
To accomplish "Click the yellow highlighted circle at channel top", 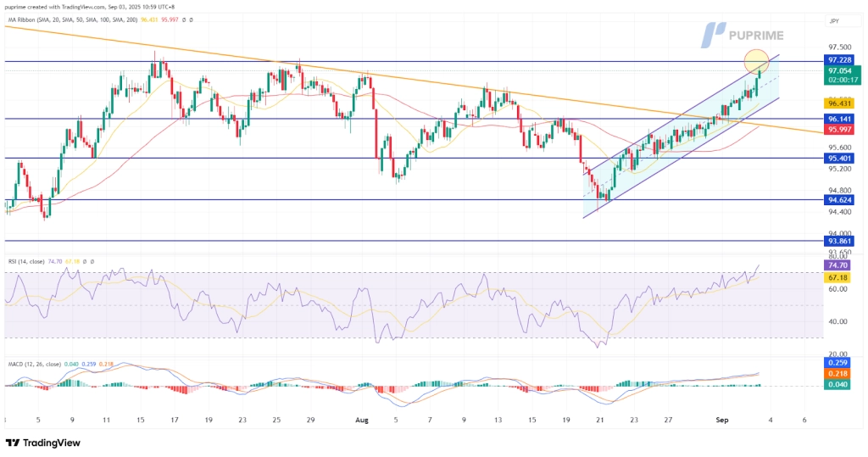I will coord(756,60).
